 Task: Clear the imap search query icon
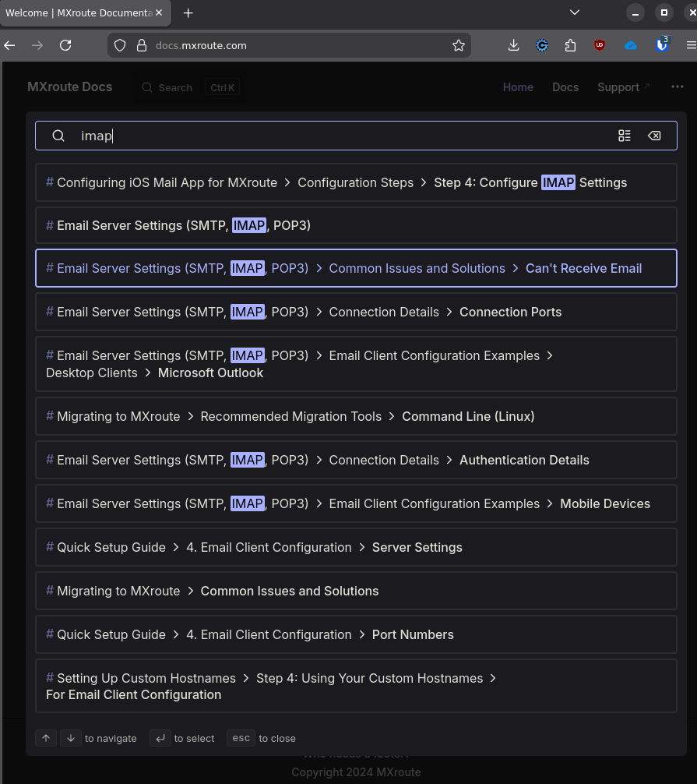[654, 136]
